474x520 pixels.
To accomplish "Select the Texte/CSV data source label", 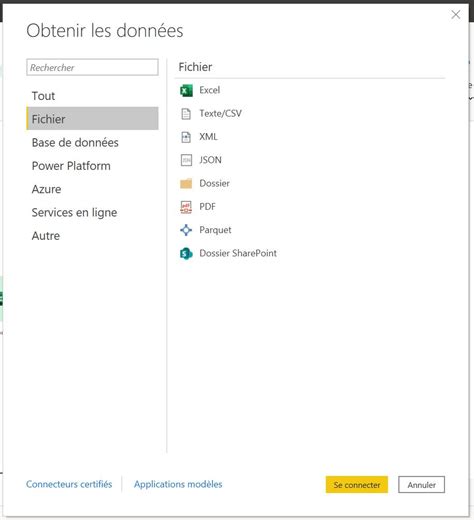I will tap(220, 113).
